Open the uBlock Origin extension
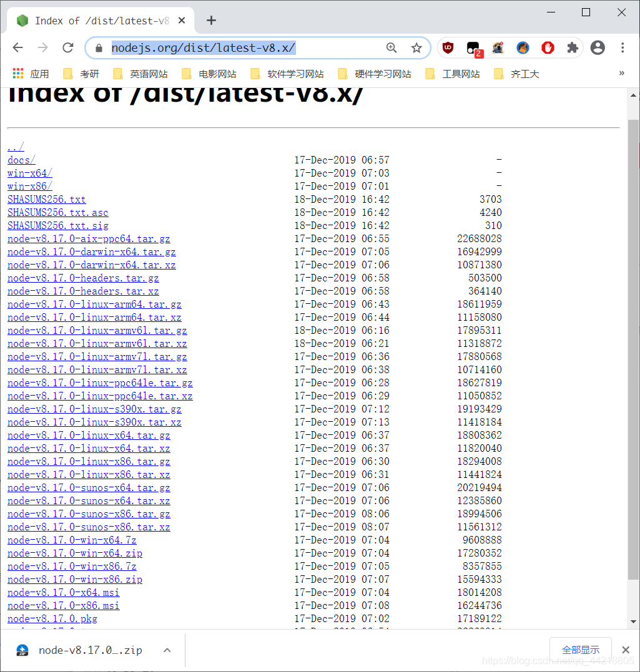The image size is (640, 672). (x=448, y=47)
